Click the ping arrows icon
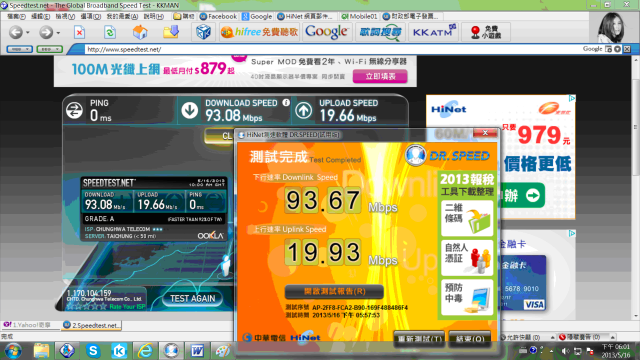 74,110
